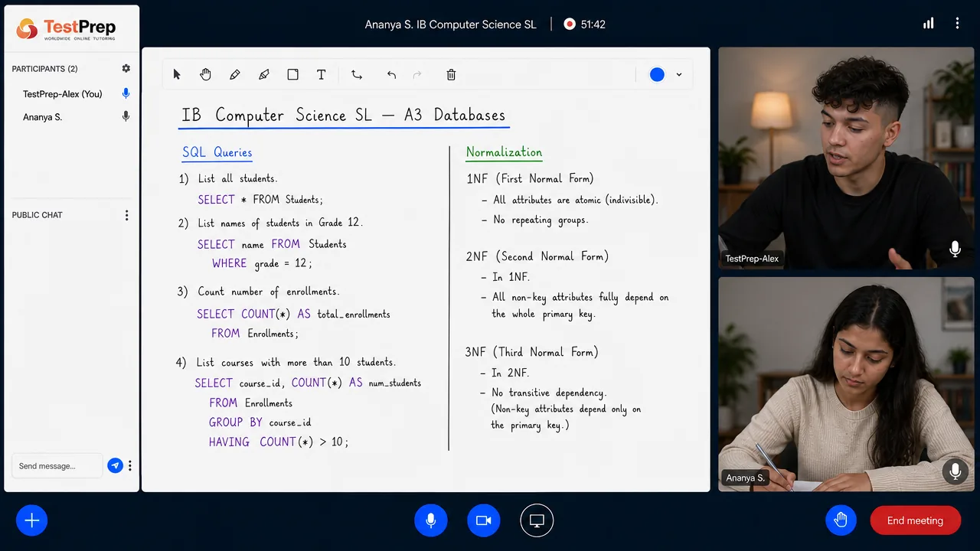Click the meeting title Ananya S. IB Computer Science SL
980x551 pixels.
(x=450, y=24)
